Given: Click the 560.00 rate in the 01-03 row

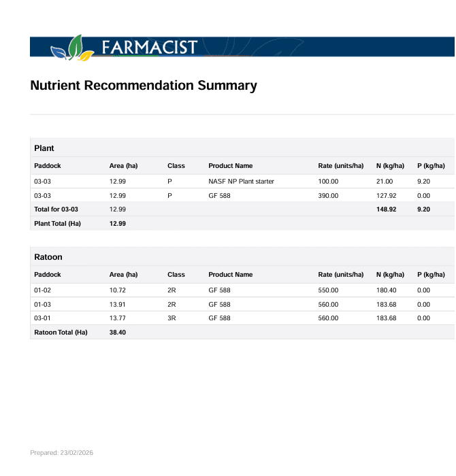Looking at the screenshot, I should coord(328,305).
